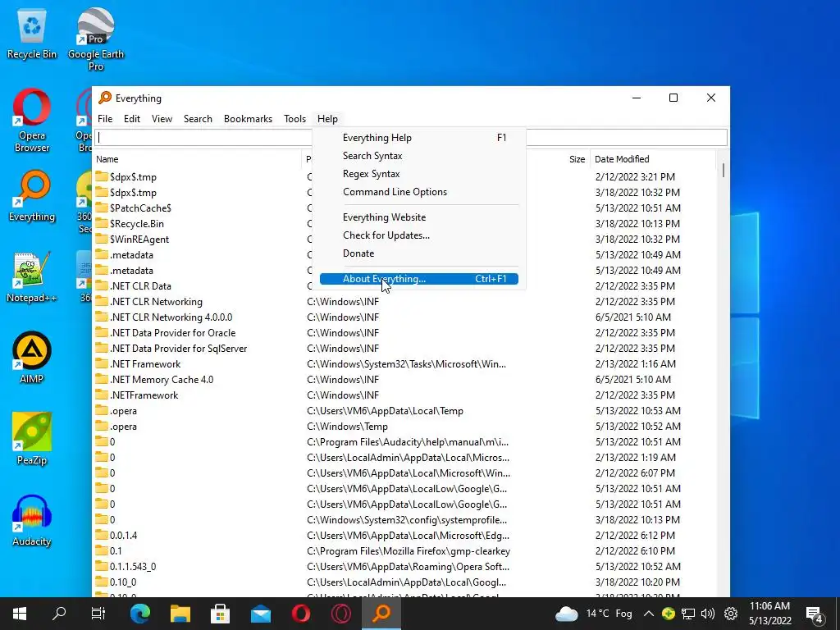Open Opera Browser desktop shortcut

tap(32, 120)
